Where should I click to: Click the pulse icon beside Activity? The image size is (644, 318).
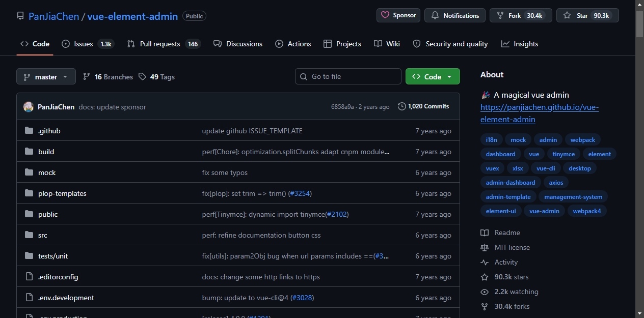(x=485, y=262)
